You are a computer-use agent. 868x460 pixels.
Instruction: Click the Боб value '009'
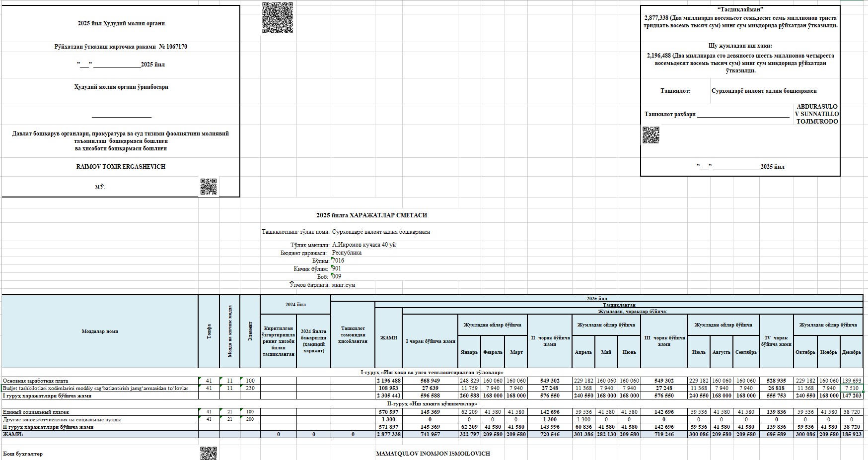pos(337,276)
